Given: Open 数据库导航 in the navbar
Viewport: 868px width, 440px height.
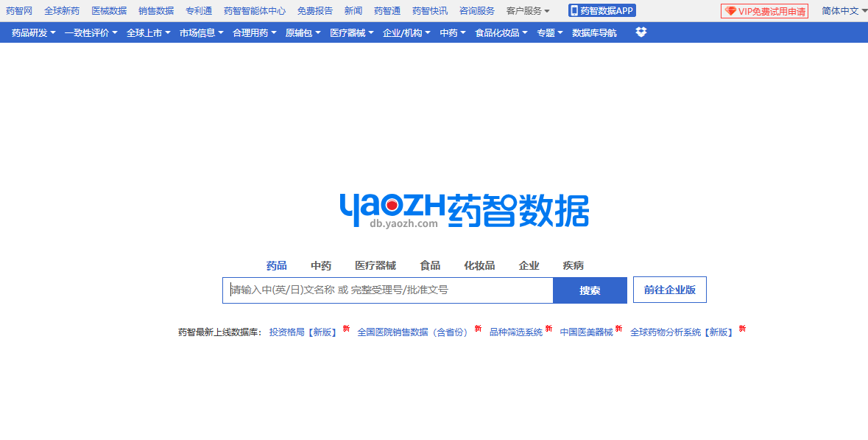Looking at the screenshot, I should (594, 32).
